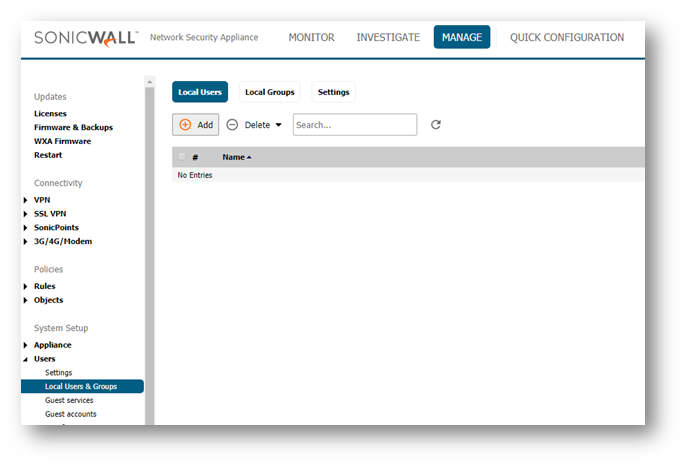Collapse the Users tree node
This screenshot has width=687, height=467.
pos(26,359)
